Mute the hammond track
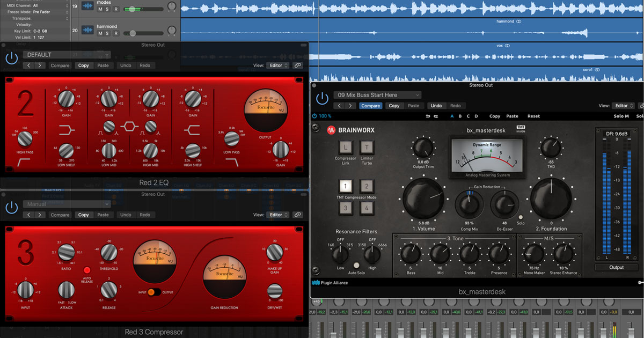This screenshot has width=644, height=338. (x=100, y=33)
